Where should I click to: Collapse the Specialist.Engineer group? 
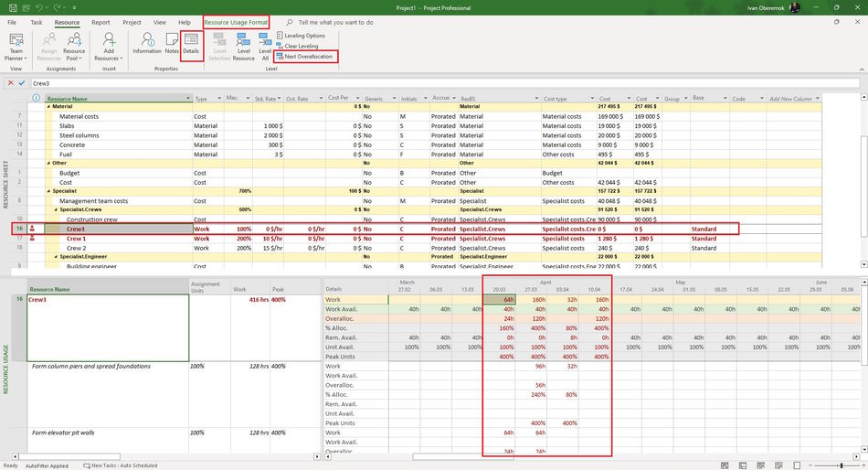point(56,257)
